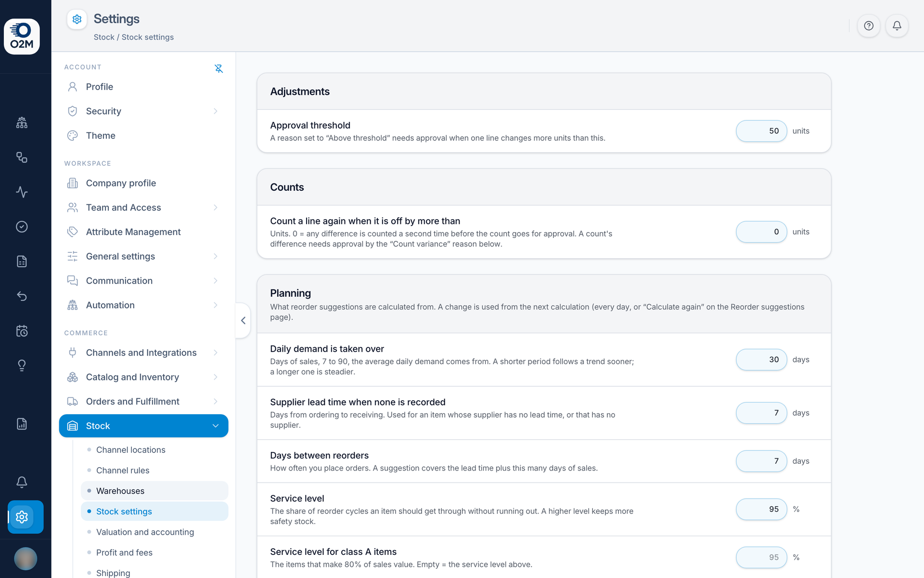Open the help question mark icon

pos(869,26)
